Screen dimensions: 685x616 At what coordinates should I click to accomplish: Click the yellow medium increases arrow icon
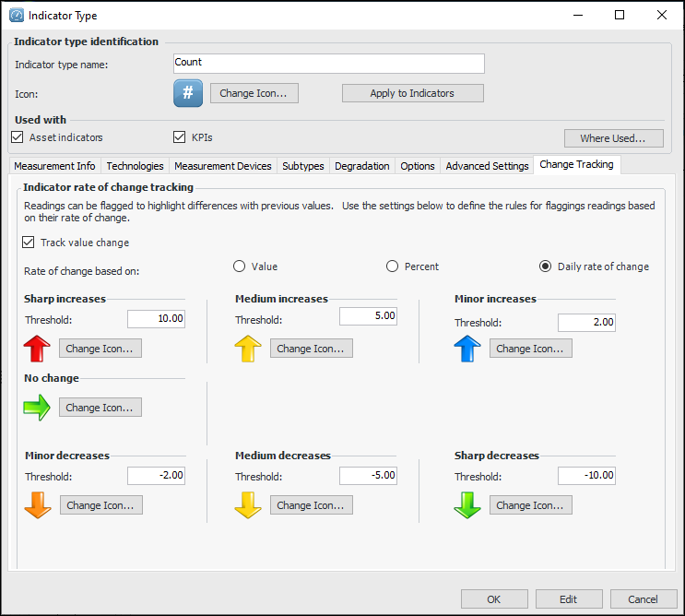coord(248,349)
